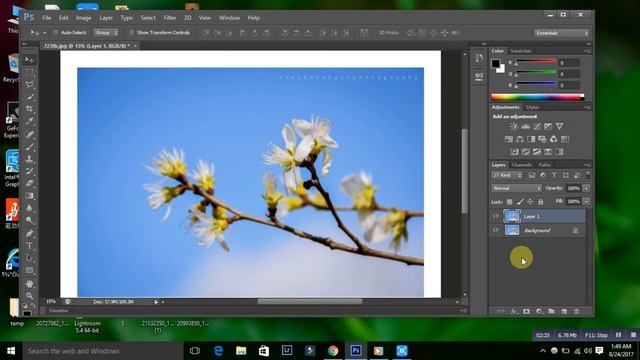Add a Vibrance adjustment
Viewport: 640px width, 360px height.
tap(559, 127)
